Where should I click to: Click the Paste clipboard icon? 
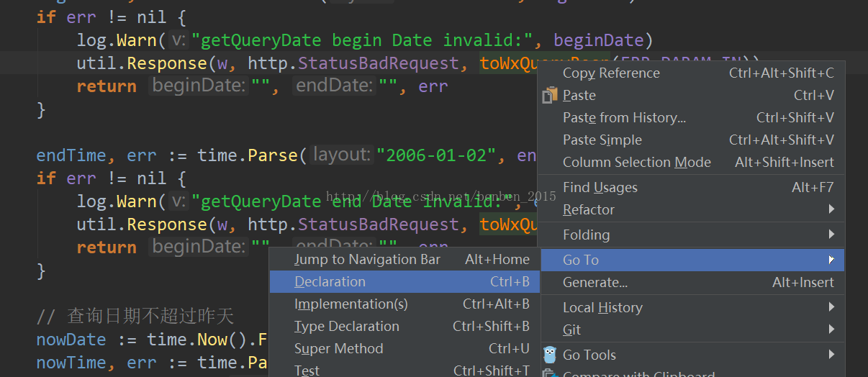click(551, 95)
